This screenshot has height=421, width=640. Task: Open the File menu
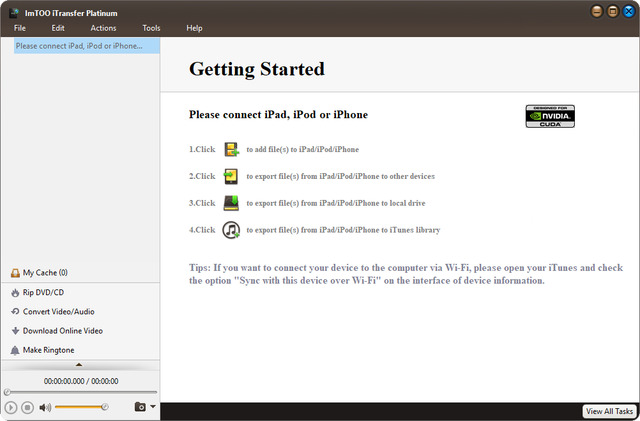(20, 28)
